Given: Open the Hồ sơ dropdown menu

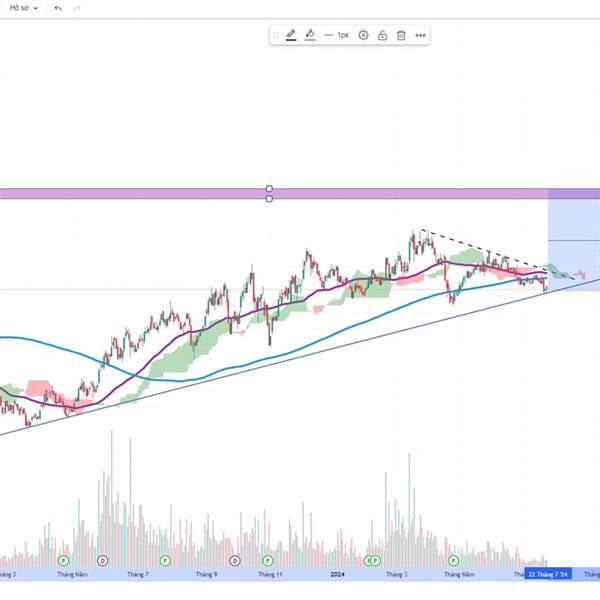Looking at the screenshot, I should point(24,8).
